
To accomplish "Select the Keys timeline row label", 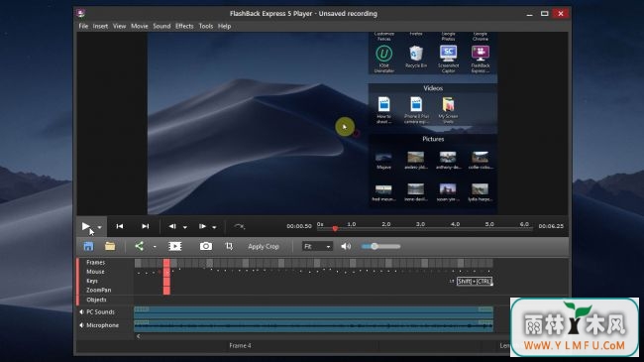I will (92, 281).
